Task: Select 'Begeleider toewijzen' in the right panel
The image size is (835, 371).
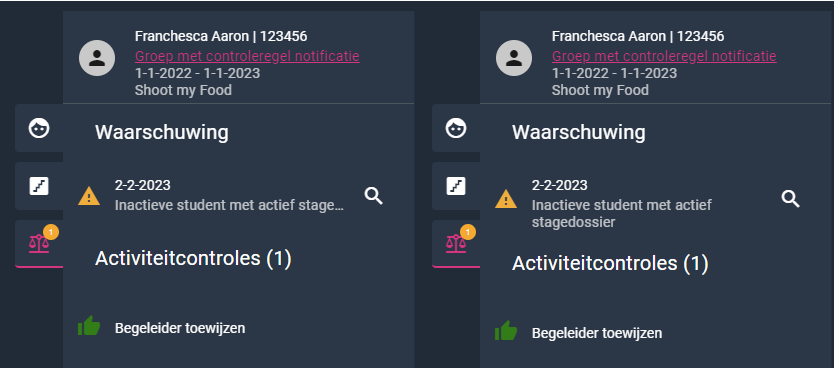Action: (x=597, y=334)
